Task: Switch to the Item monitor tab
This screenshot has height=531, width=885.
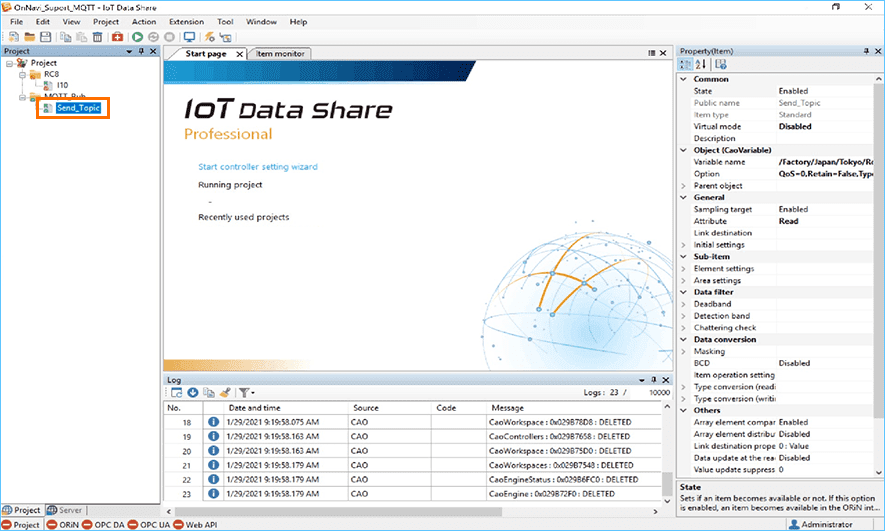Action: [280, 54]
